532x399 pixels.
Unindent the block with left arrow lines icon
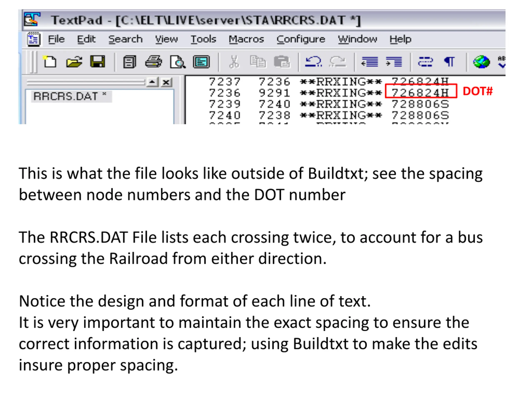pos(369,62)
